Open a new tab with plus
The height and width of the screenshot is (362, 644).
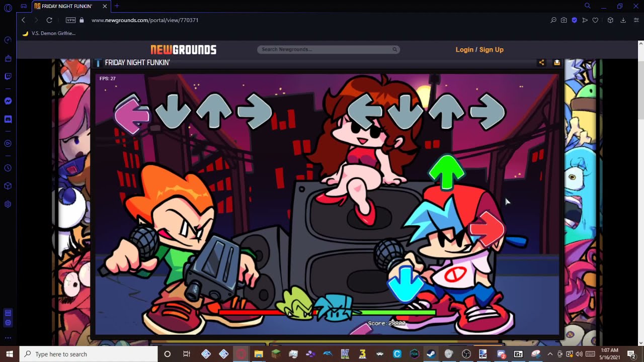(117, 6)
